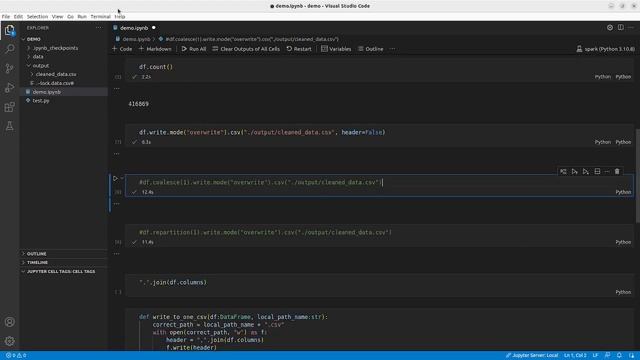Image resolution: width=640 pixels, height=360 pixels.
Task: Open the Variables viewer
Action: pos(336,49)
